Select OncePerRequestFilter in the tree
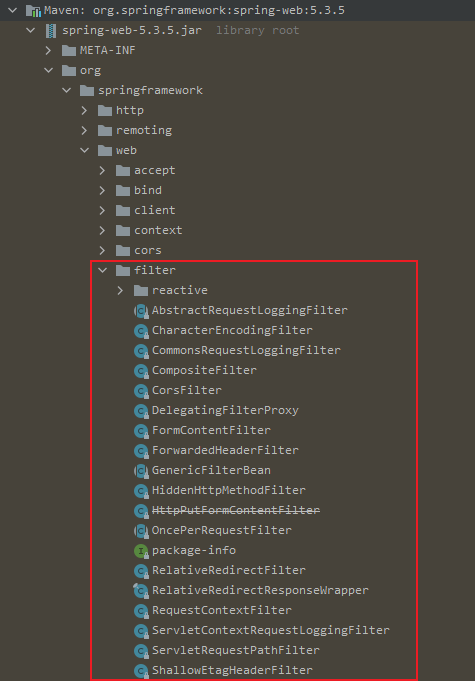The image size is (475, 681). 221,530
